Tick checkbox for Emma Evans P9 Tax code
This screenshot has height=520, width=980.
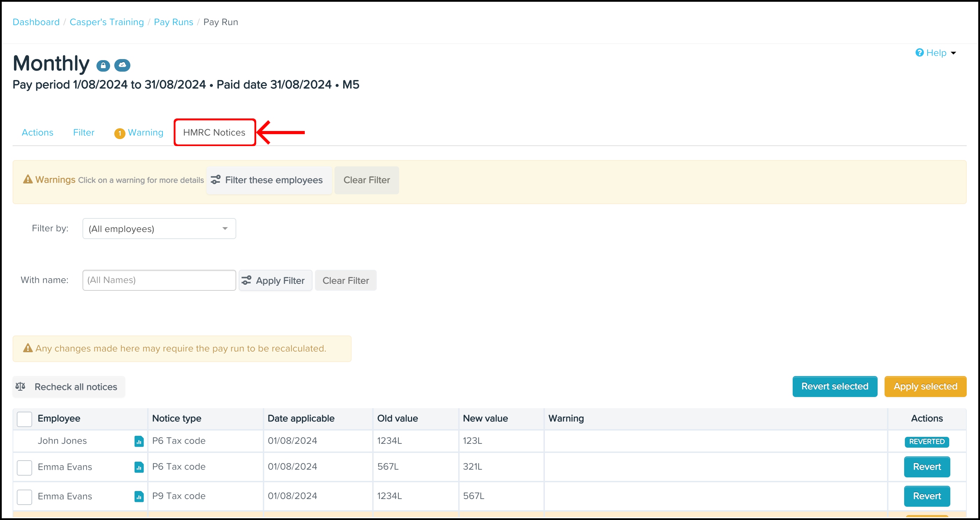tap(24, 497)
